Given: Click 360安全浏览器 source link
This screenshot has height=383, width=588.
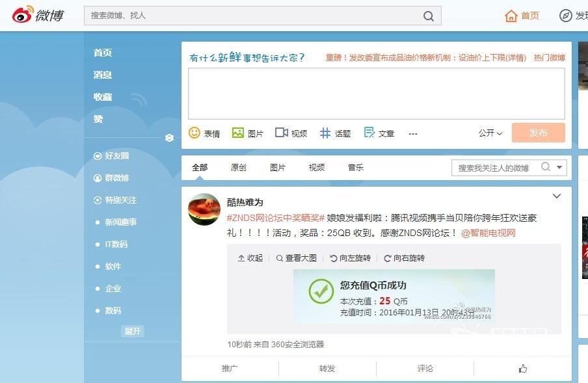Looking at the screenshot, I should click(297, 345).
